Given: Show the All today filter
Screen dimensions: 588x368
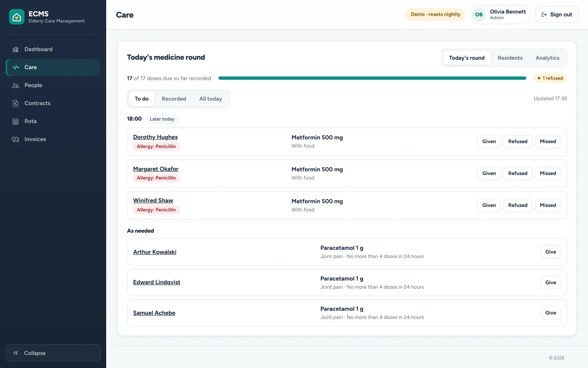Looking at the screenshot, I should click(211, 99).
